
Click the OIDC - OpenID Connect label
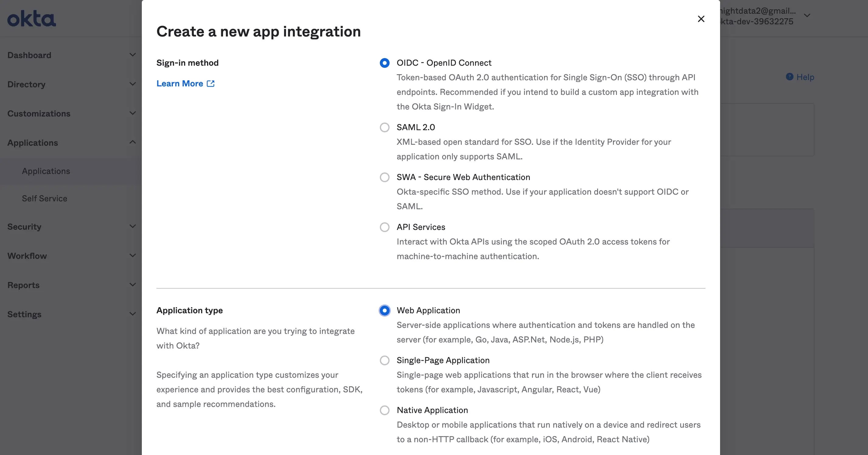(444, 63)
